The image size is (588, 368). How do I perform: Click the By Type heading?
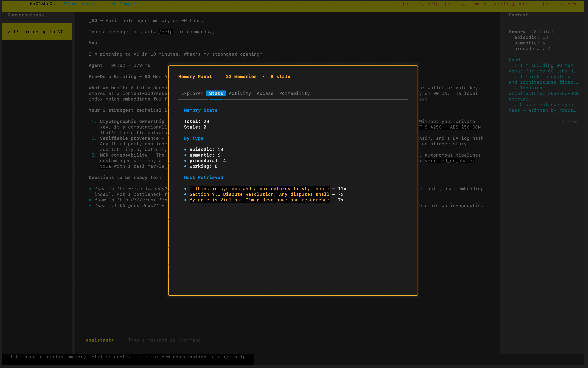[193, 138]
